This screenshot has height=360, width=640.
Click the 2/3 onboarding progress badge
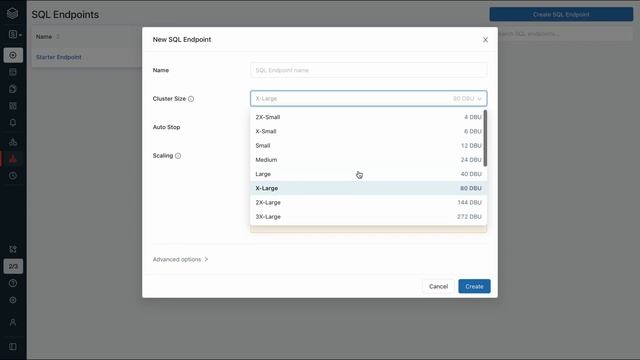pyautogui.click(x=13, y=266)
